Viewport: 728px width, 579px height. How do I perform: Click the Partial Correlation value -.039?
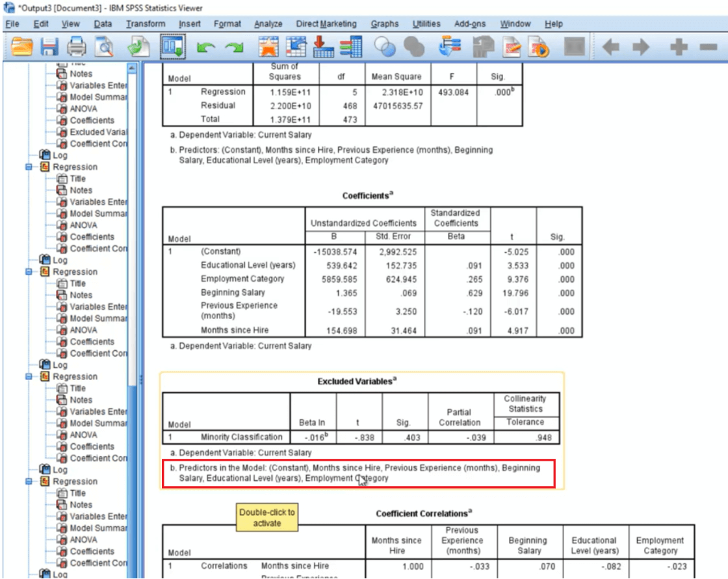[476, 437]
